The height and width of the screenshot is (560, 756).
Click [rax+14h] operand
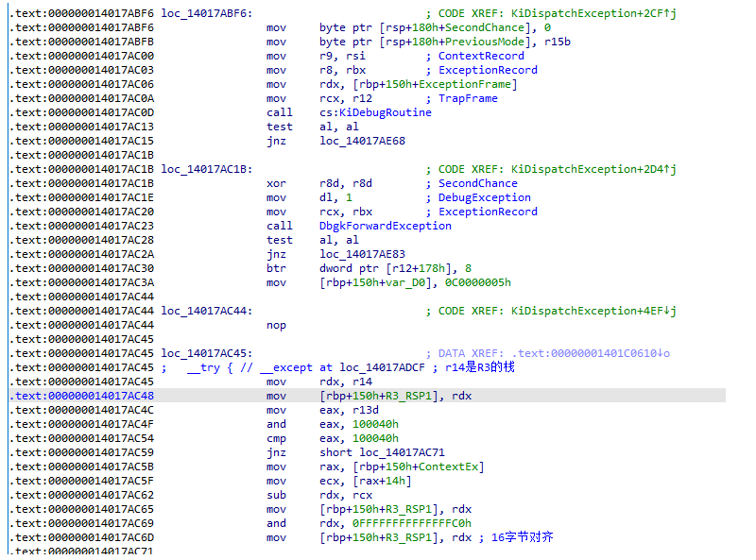(x=382, y=481)
